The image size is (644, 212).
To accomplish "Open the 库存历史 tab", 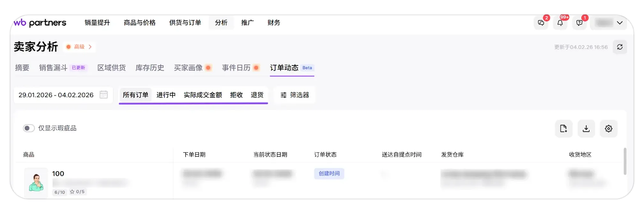I will (150, 68).
